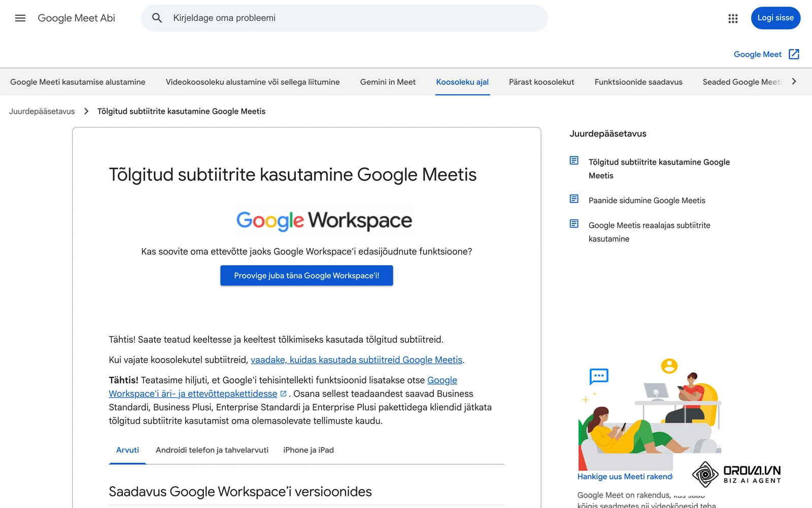The width and height of the screenshot is (812, 508).
Task: Click the Juurdepääsetavus breadcrumb link
Action: click(42, 111)
